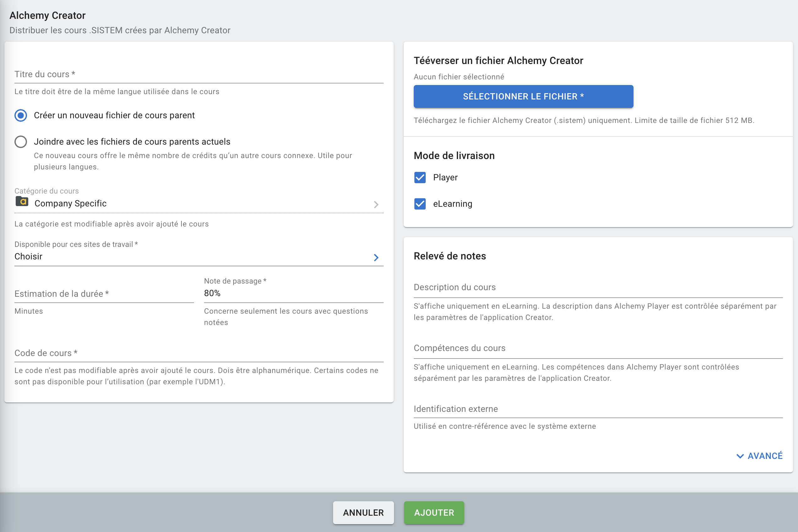Focus the Identification externe field
The width and height of the screenshot is (798, 532).
point(598,409)
